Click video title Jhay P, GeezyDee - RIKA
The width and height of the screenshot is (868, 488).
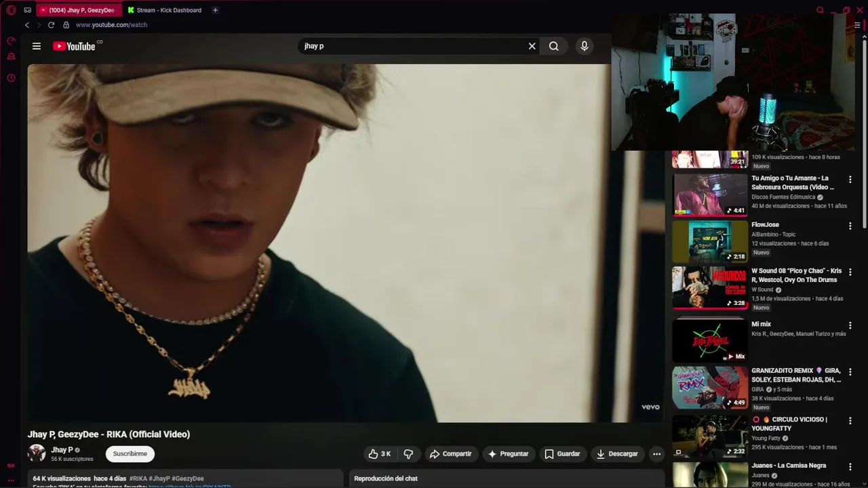pos(108,434)
